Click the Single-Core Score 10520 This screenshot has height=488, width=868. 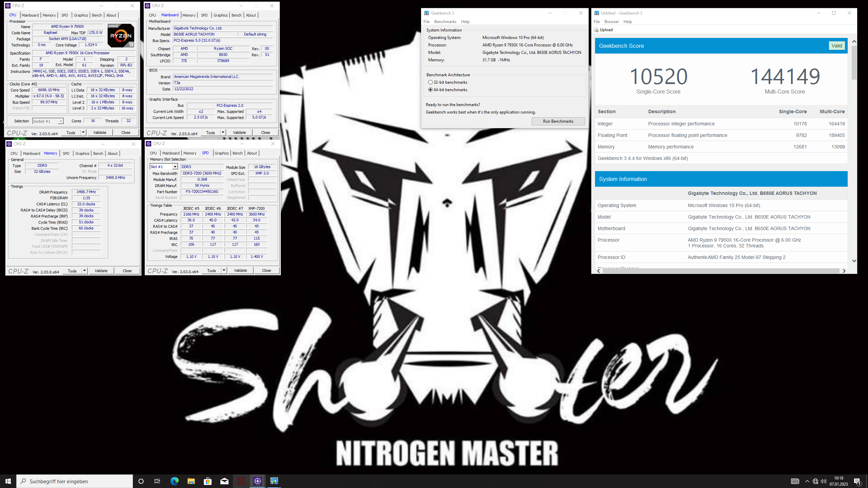(658, 77)
